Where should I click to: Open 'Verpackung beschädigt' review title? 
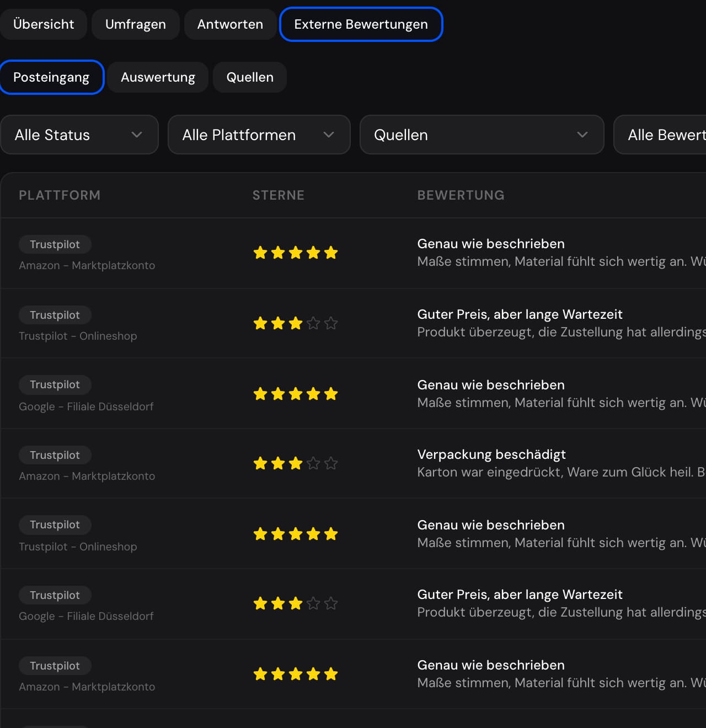[x=491, y=454]
